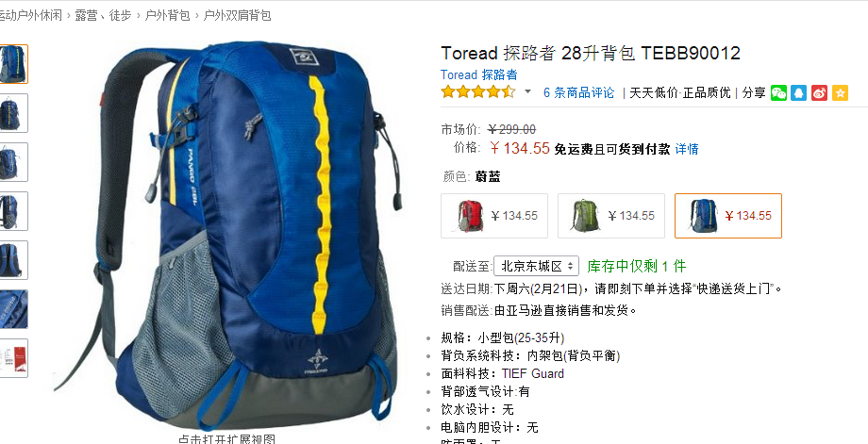Open the Toread 探路者 brand link
Viewport: 868px width, 444px height.
[479, 74]
